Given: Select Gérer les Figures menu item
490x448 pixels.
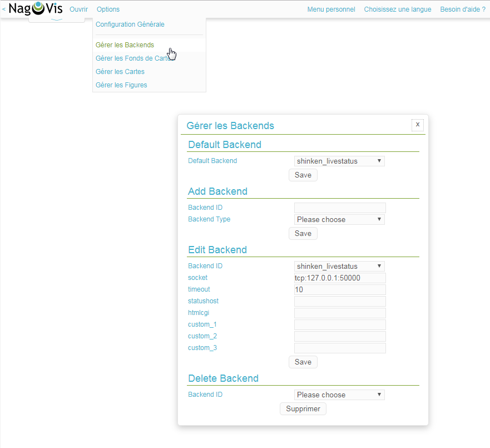Looking at the screenshot, I should pos(121,85).
